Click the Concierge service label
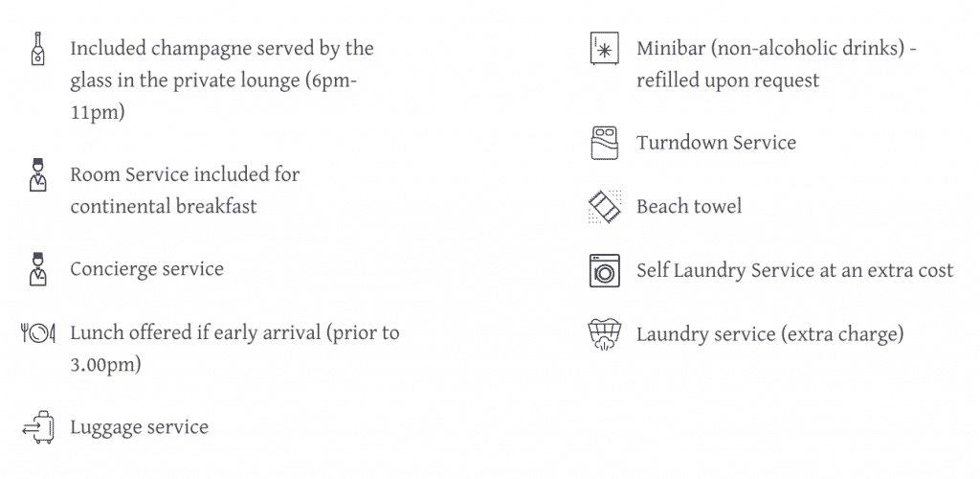980x479 pixels. [146, 269]
